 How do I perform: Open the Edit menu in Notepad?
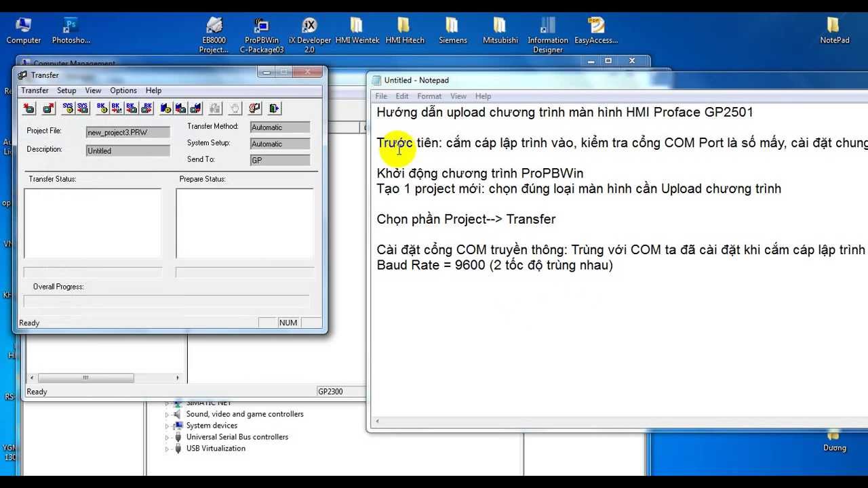[x=402, y=96]
